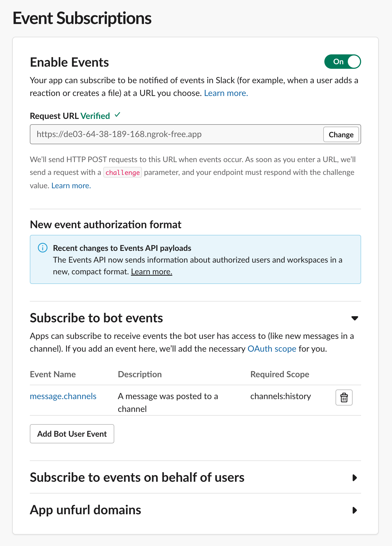Open Learn more link after challenge value text
Viewport: 392px width, 546px height.
pyautogui.click(x=71, y=186)
